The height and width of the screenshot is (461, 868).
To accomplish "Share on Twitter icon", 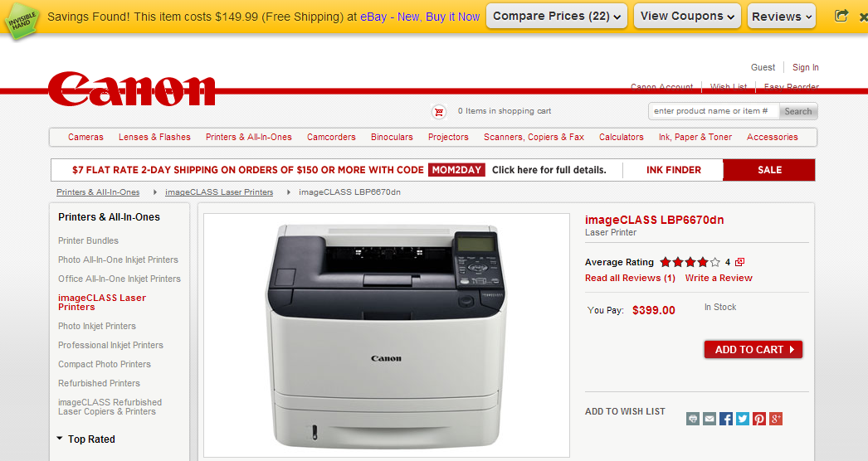I will click(x=743, y=419).
